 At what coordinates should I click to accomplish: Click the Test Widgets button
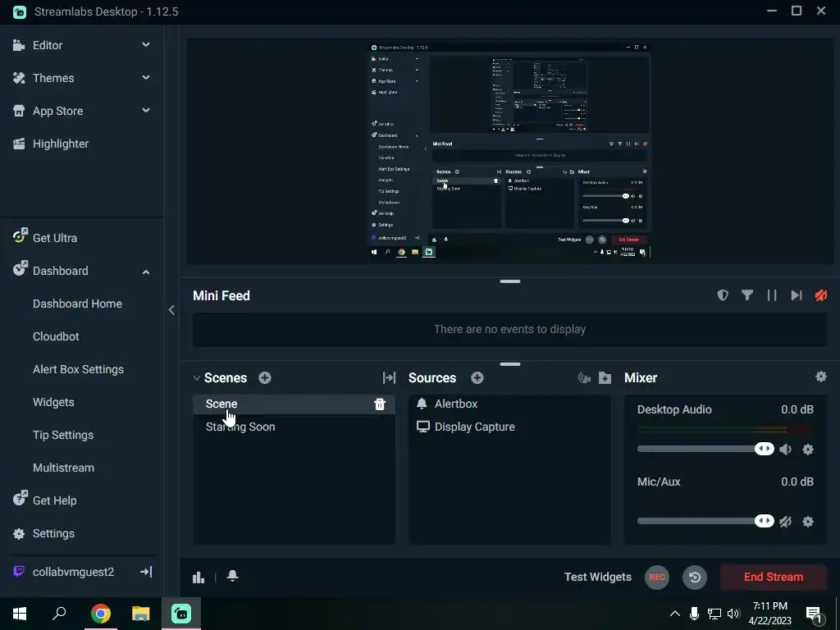[598, 577]
